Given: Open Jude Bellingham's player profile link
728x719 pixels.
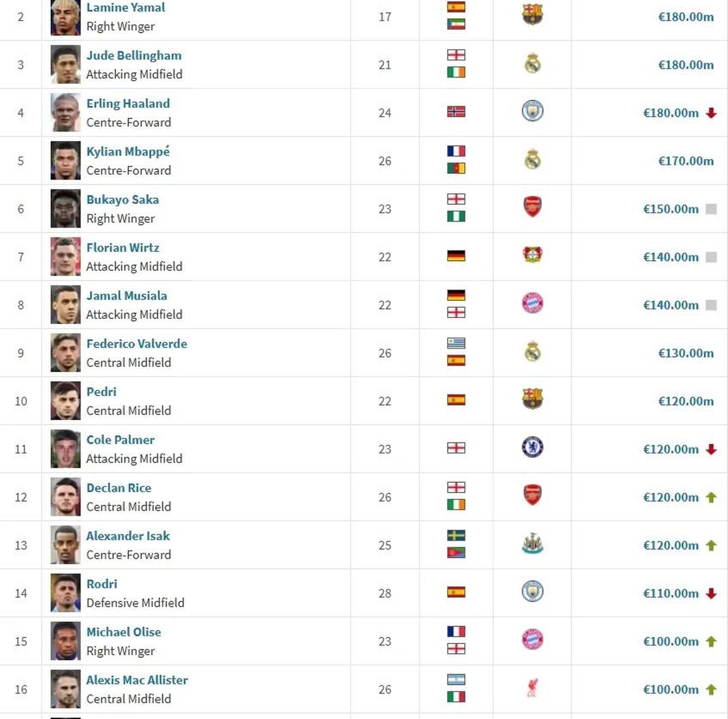Looking at the screenshot, I should (134, 55).
